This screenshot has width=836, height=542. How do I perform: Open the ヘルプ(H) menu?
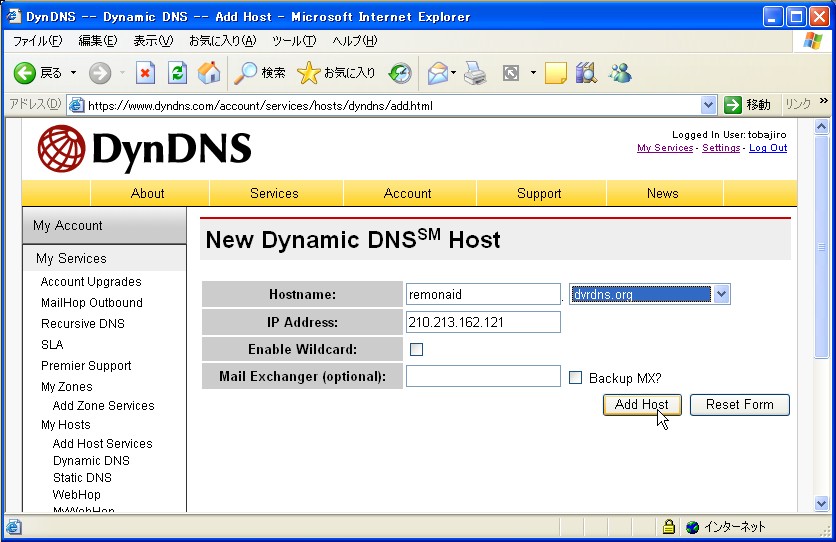pyautogui.click(x=355, y=41)
